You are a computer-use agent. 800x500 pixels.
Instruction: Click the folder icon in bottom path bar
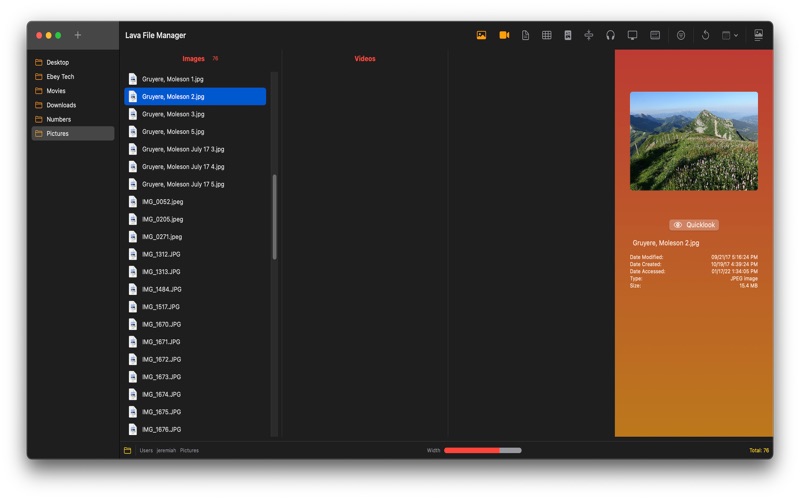coord(128,451)
